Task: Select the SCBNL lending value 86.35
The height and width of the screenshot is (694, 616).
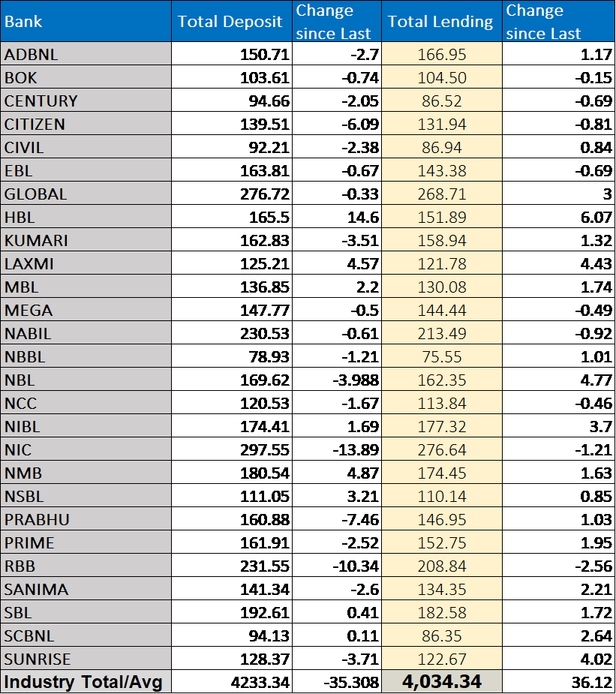Action: [x=441, y=635]
